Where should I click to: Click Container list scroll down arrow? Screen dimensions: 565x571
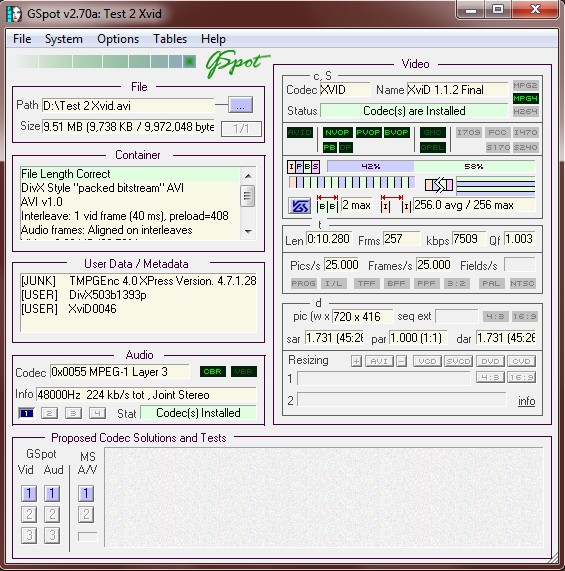click(x=248, y=231)
